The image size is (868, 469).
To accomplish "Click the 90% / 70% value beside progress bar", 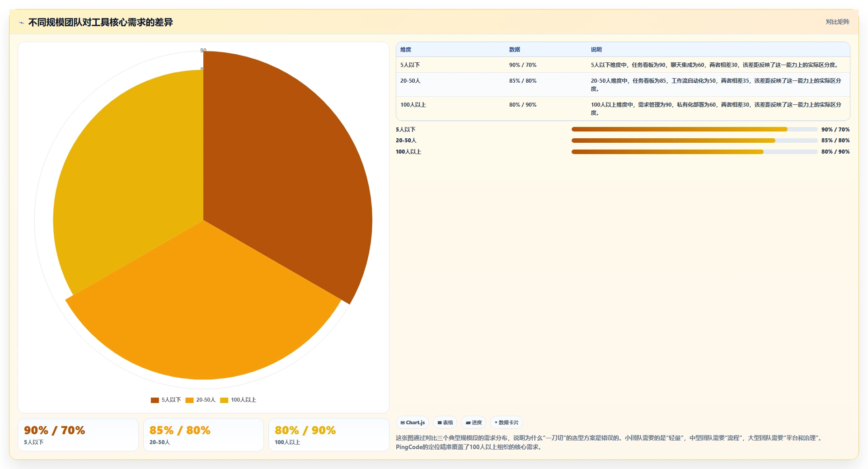I will coord(835,129).
